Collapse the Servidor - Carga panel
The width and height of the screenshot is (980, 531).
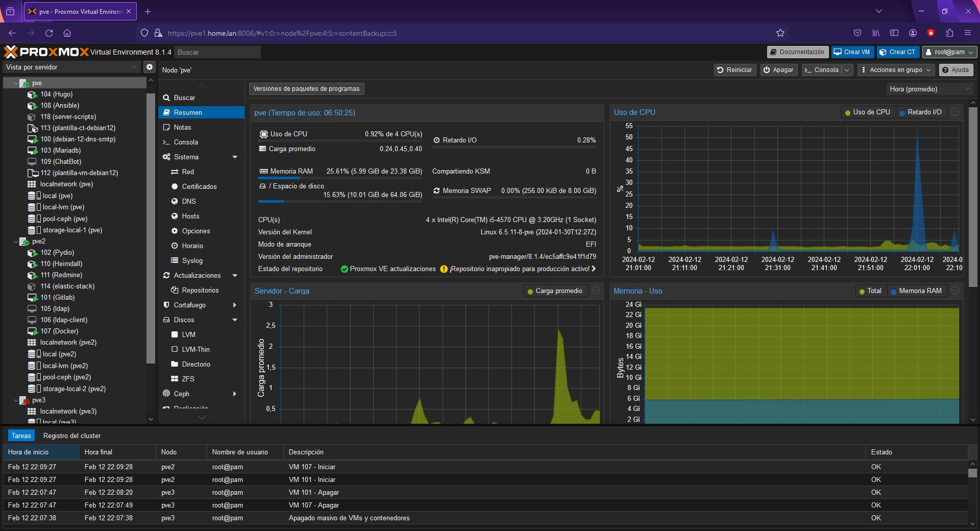click(595, 291)
